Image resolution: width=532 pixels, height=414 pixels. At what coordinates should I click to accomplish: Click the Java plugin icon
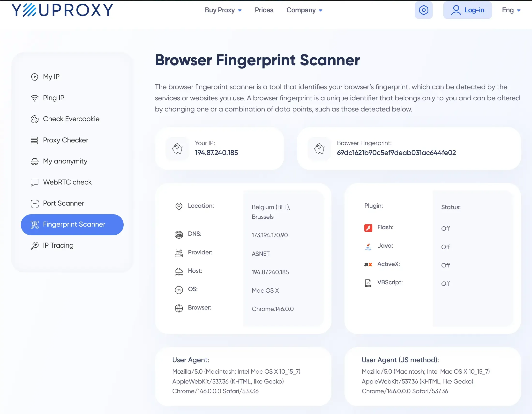[368, 246]
